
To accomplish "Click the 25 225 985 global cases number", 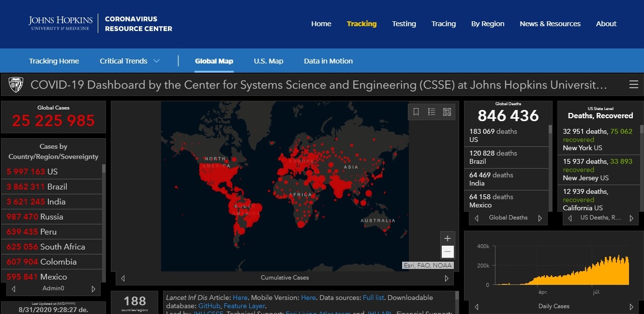I will [x=53, y=120].
